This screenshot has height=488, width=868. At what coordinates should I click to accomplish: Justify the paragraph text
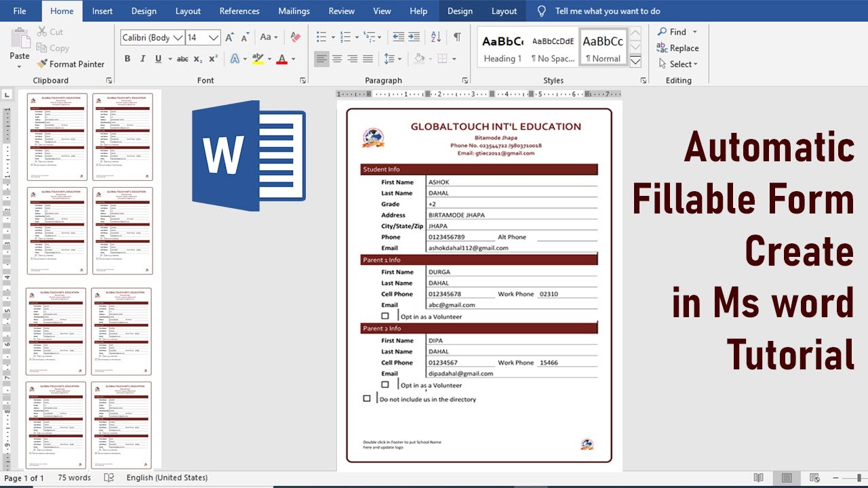368,59
